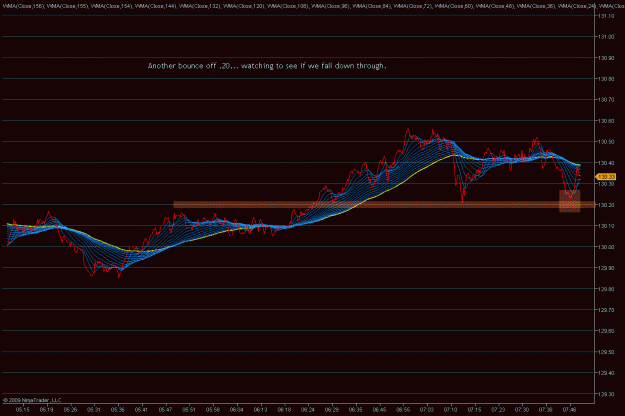The height and width of the screenshot is (416, 625).
Task: Click the 130.70 price axis label
Action: click(x=606, y=100)
